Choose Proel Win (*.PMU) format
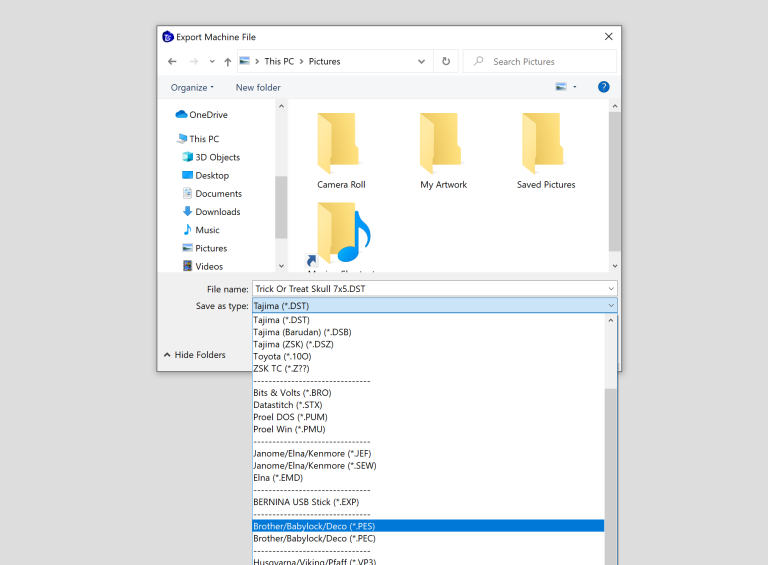This screenshot has height=565, width=768. pos(428,429)
